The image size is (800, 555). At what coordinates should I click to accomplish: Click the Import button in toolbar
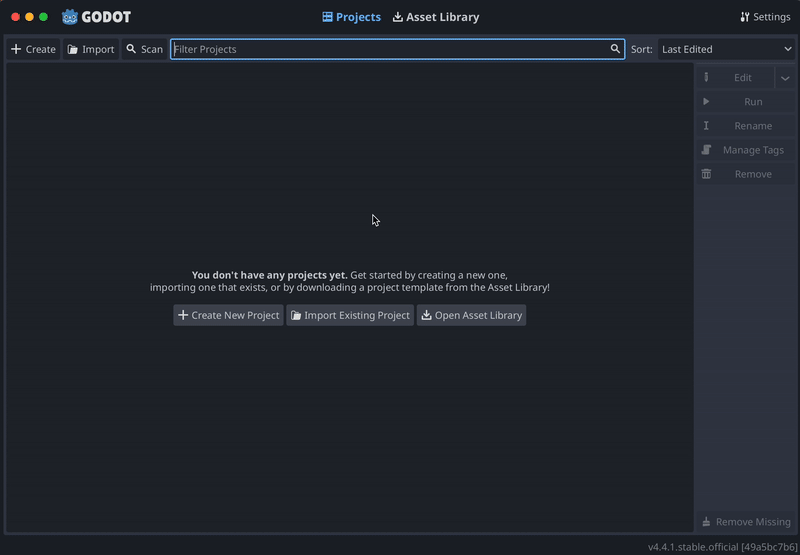(91, 49)
